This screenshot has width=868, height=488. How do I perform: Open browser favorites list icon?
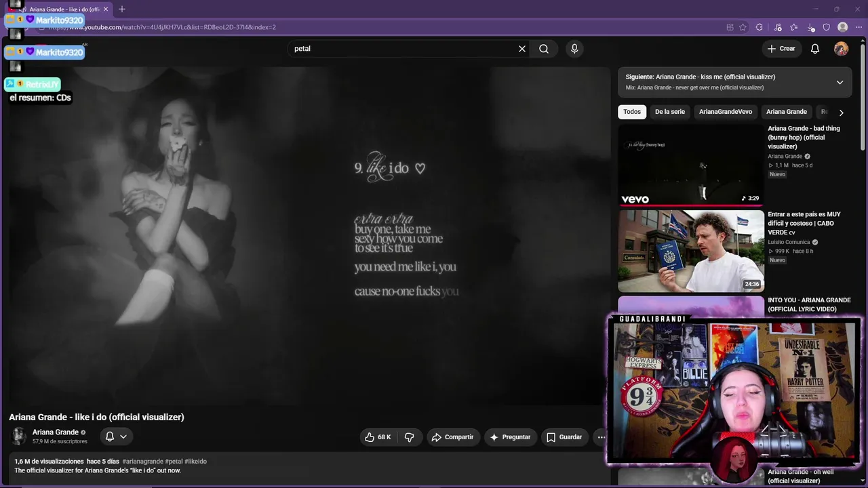tap(794, 27)
